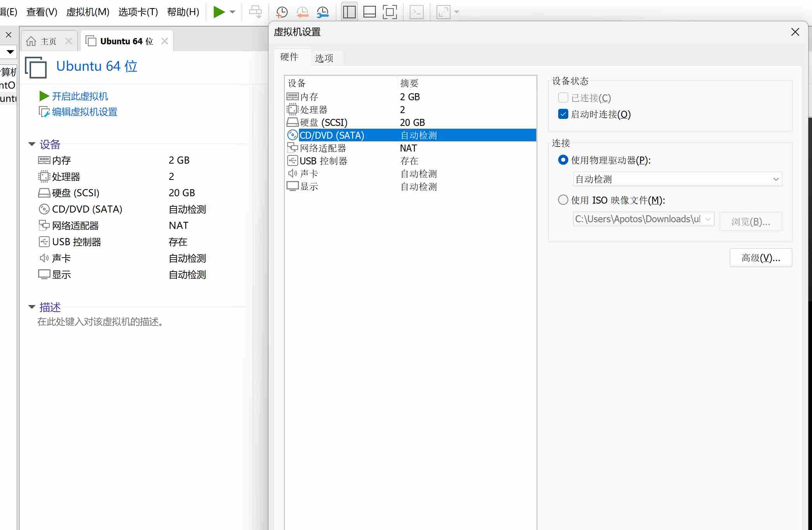
Task: Open power options arrow beside play button
Action: pyautogui.click(x=232, y=12)
